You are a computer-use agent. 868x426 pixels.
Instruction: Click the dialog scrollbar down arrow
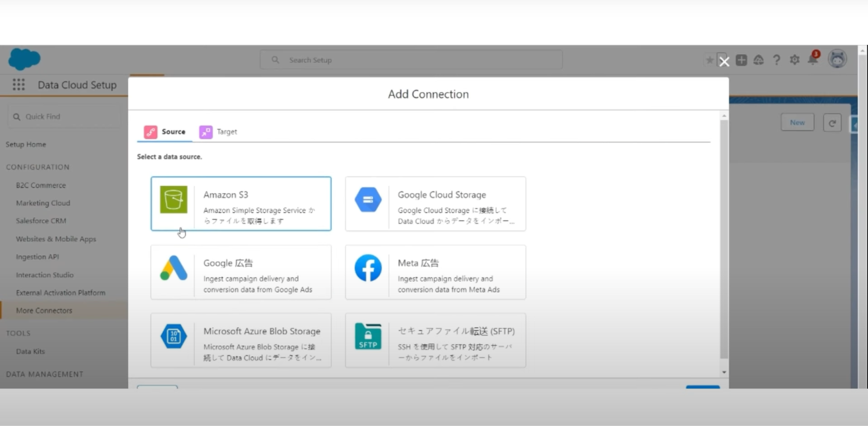tap(724, 372)
